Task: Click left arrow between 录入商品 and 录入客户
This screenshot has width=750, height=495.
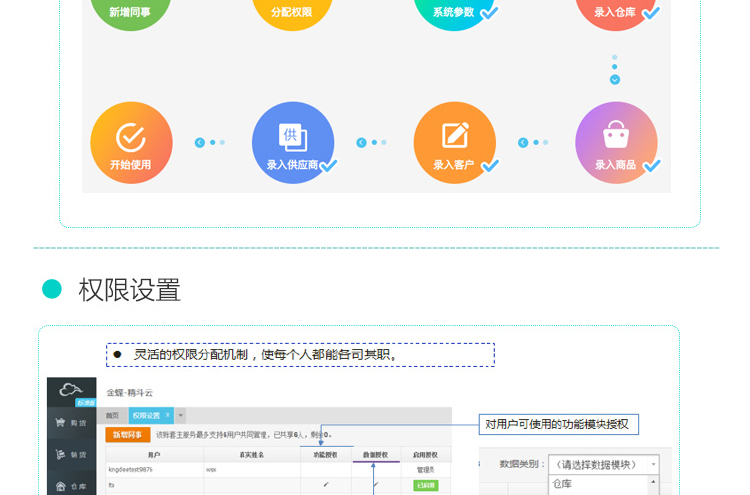Action: point(523,143)
